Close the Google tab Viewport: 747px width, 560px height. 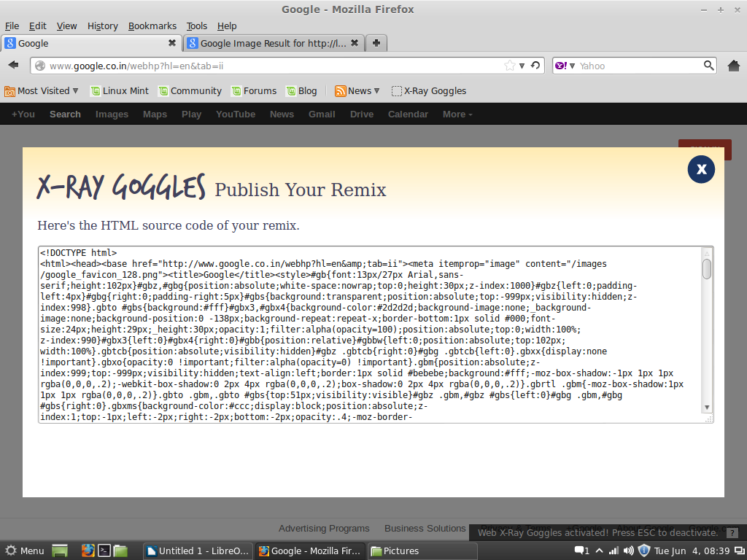172,43
